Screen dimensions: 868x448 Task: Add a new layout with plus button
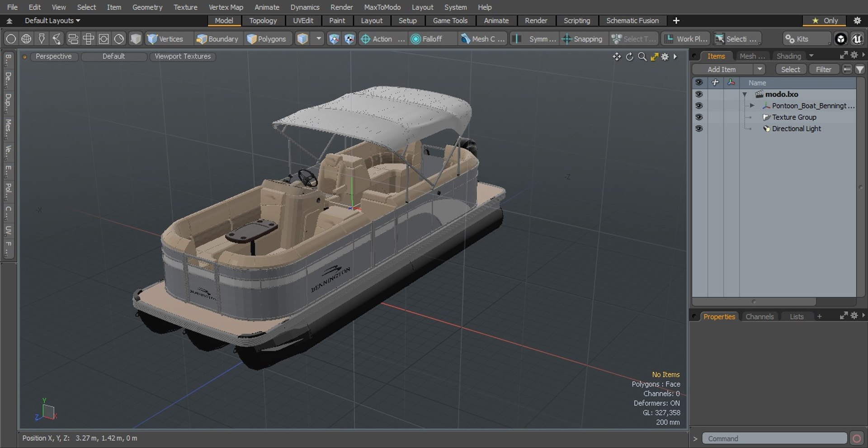676,20
